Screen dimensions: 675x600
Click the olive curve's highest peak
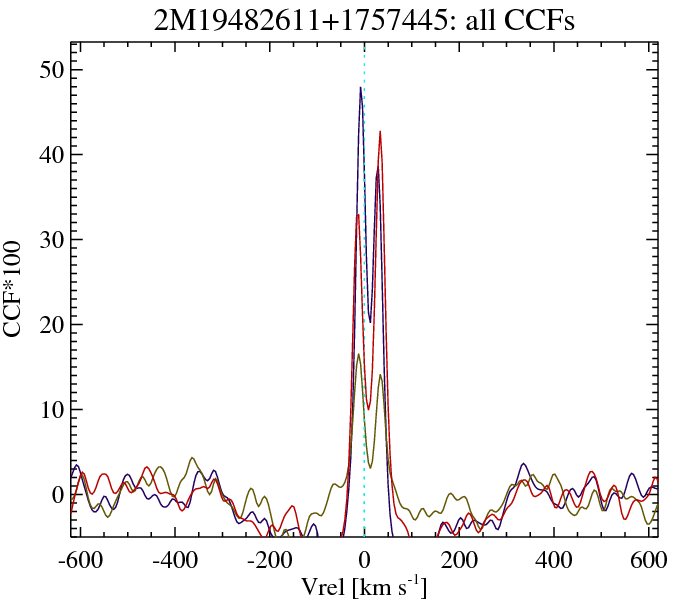(358, 354)
